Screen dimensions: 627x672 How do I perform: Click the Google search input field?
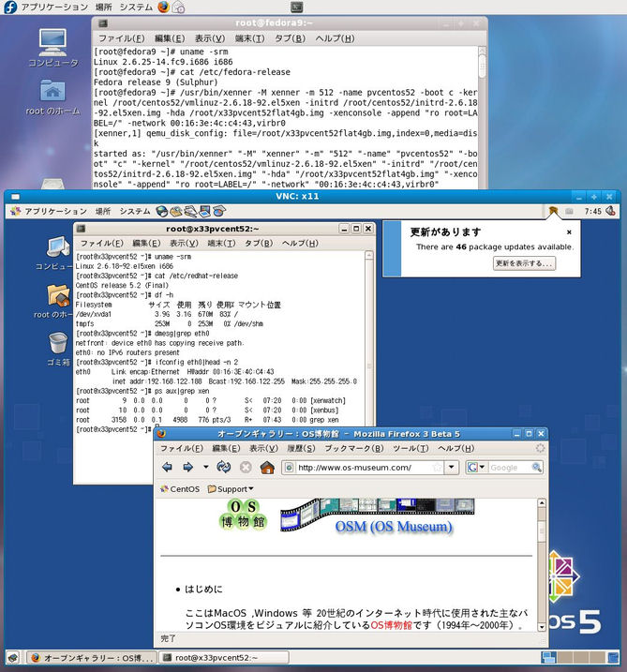510,468
